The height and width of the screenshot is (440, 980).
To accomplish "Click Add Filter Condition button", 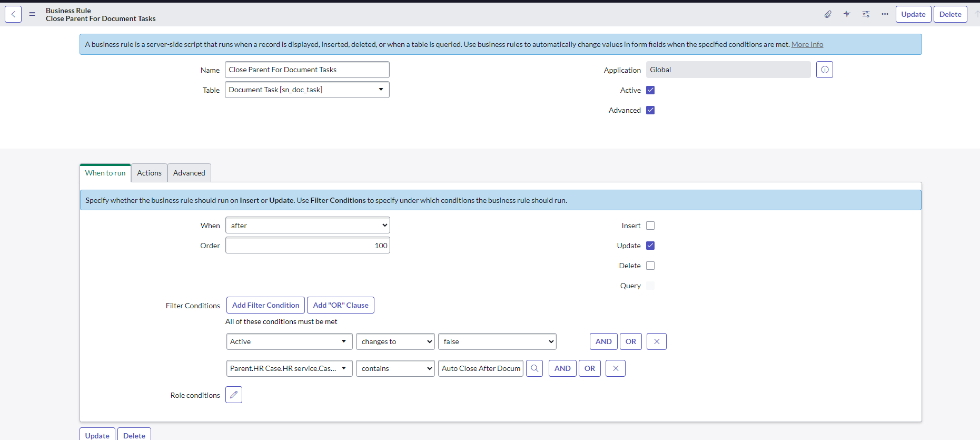I will (x=265, y=305).
